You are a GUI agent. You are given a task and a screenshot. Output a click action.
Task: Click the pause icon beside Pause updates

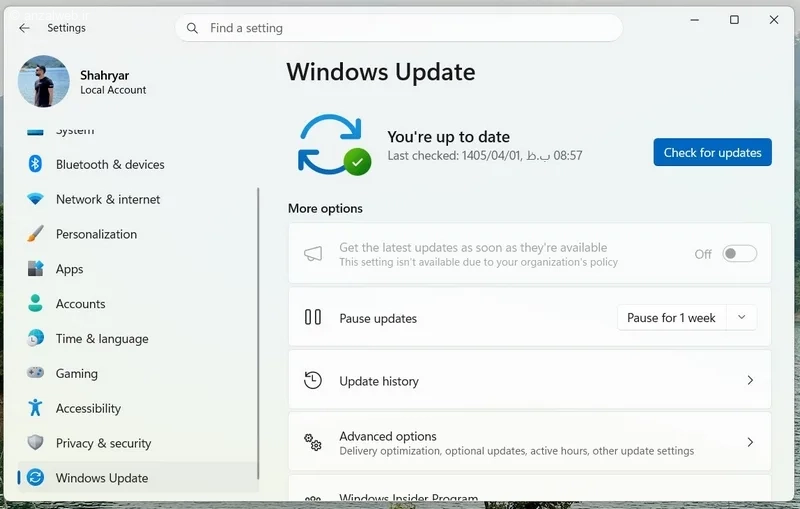click(x=313, y=317)
